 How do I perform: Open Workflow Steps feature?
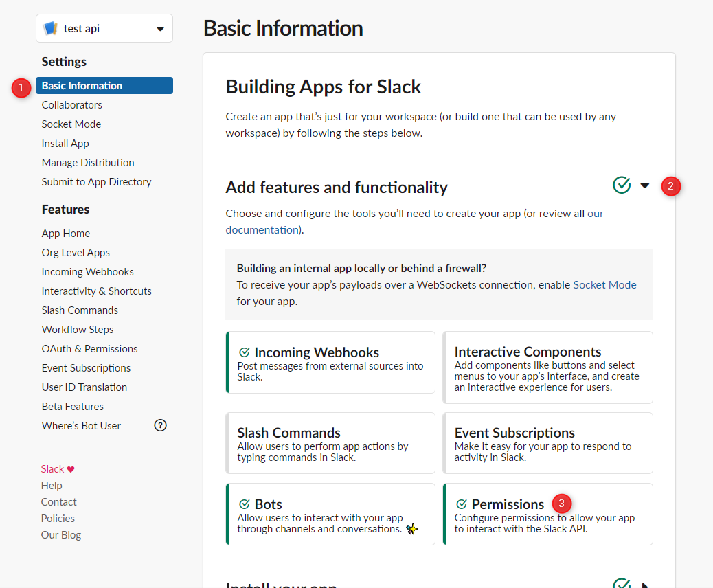point(78,330)
